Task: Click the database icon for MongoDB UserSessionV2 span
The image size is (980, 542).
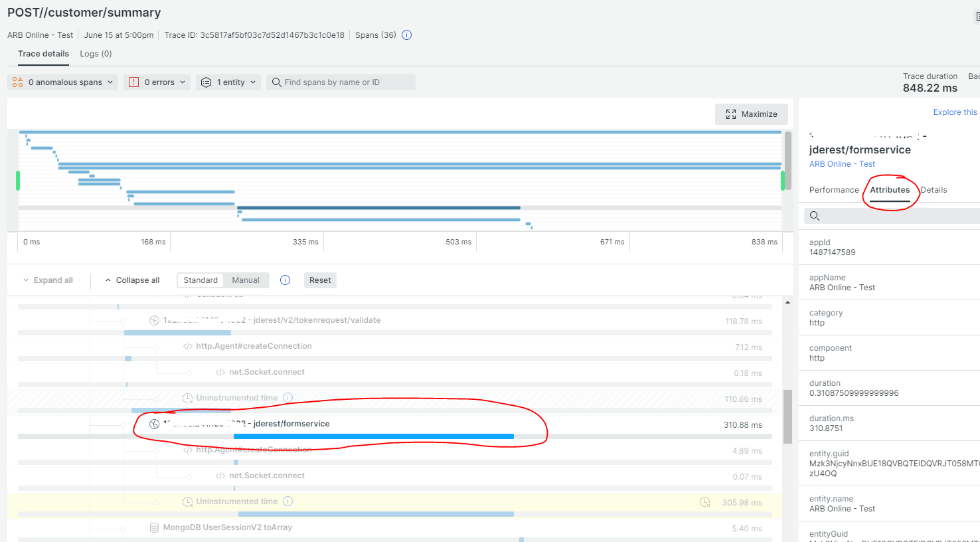Action: (x=155, y=527)
